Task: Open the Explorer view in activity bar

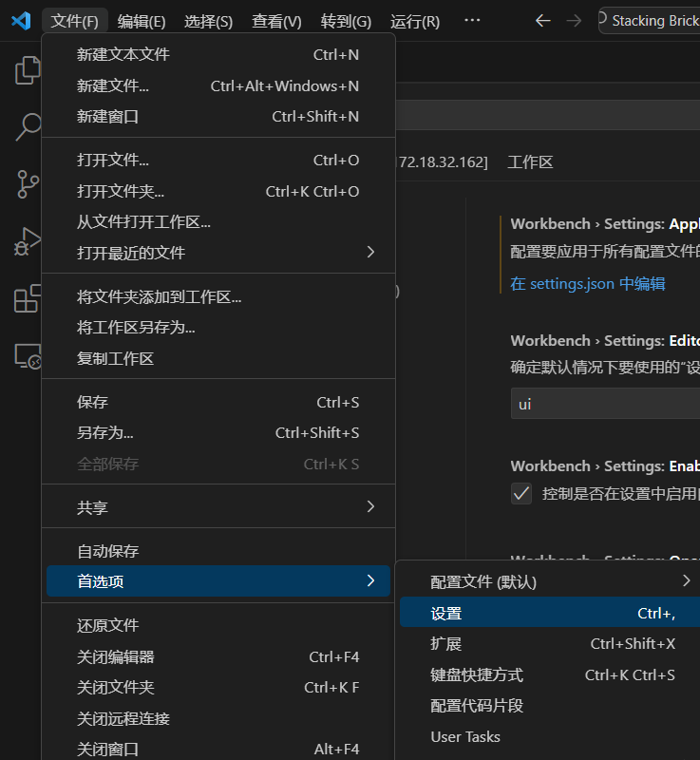Action: (28, 70)
